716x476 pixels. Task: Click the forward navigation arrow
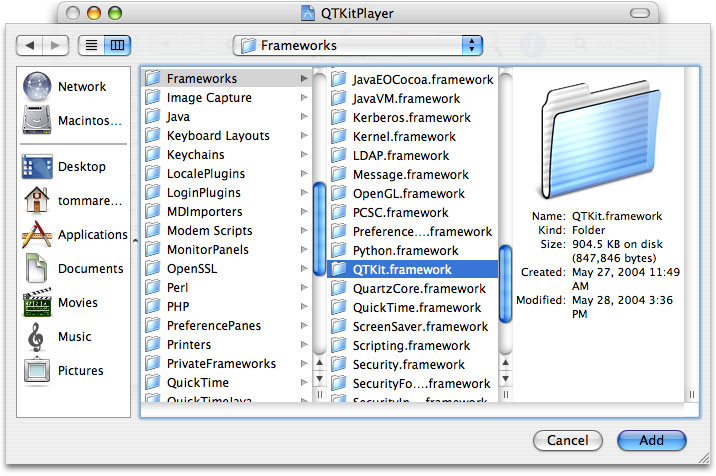click(55, 45)
